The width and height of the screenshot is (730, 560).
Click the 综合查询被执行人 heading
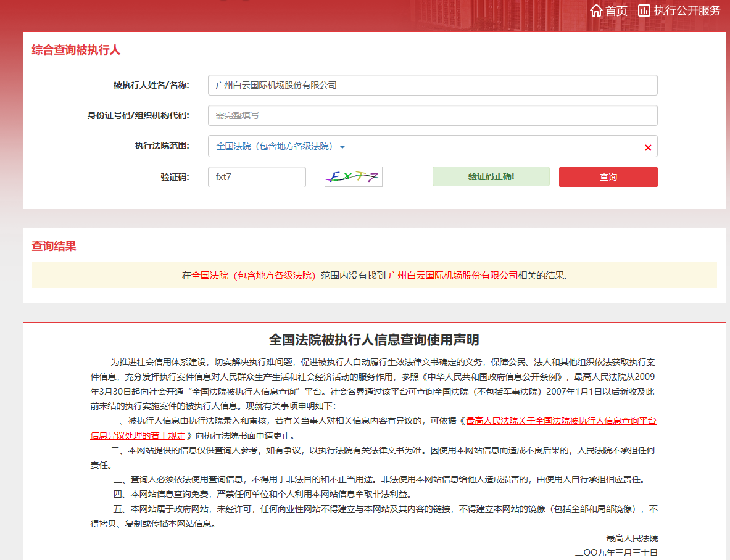coord(76,50)
